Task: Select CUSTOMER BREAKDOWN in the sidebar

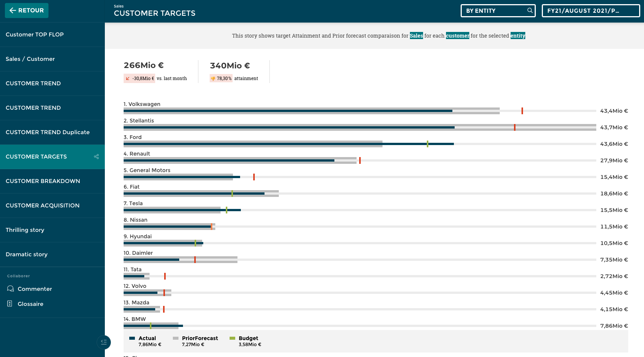Action: (x=43, y=181)
